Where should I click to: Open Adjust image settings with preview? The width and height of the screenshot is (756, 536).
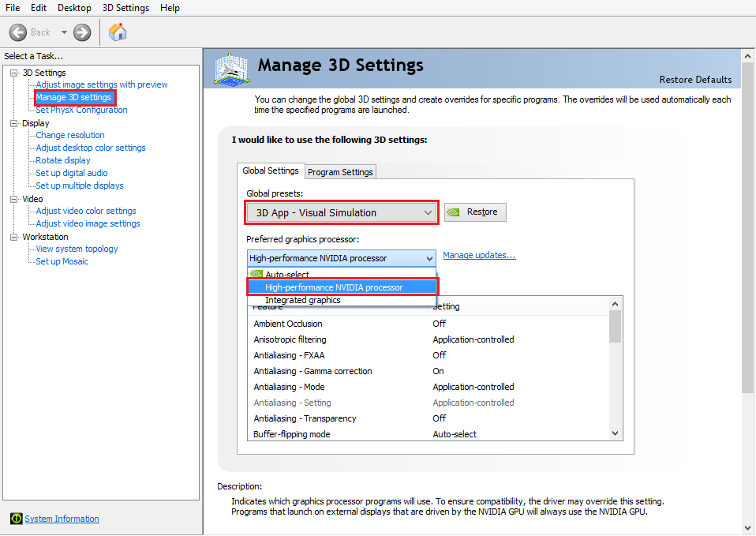102,84
